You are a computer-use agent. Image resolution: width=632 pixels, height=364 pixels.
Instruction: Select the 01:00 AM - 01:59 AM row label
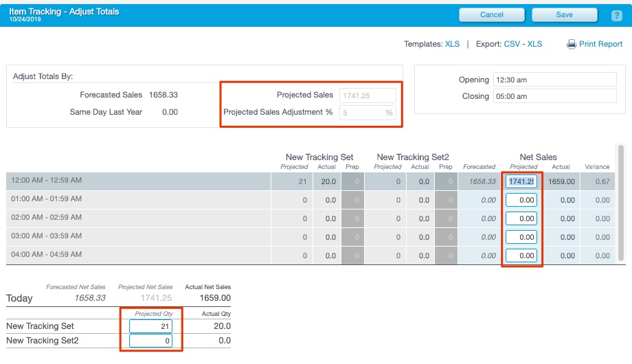click(46, 198)
